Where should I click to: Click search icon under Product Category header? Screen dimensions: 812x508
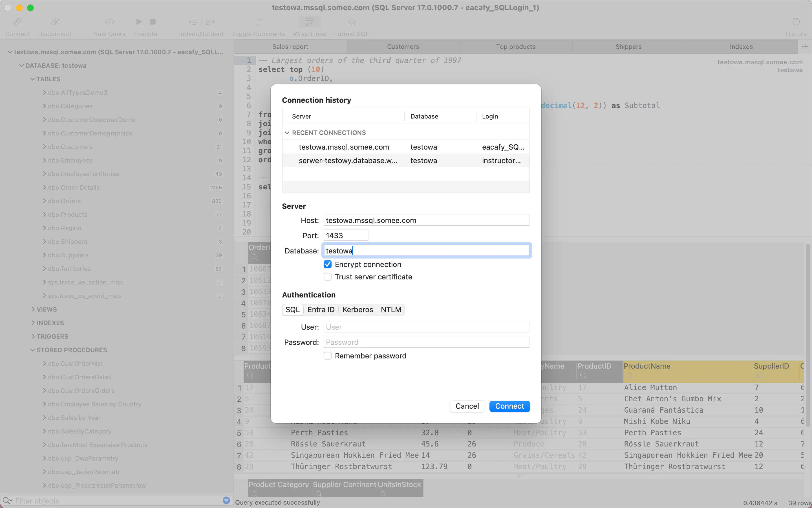(x=254, y=494)
